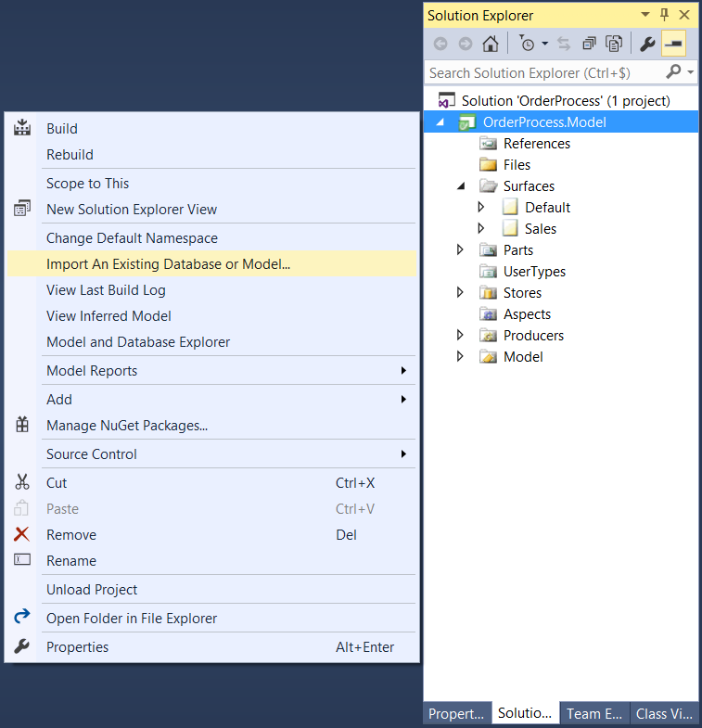This screenshot has width=702, height=728.
Task: Choose Import An Existing Database or Model
Action: tap(168, 264)
